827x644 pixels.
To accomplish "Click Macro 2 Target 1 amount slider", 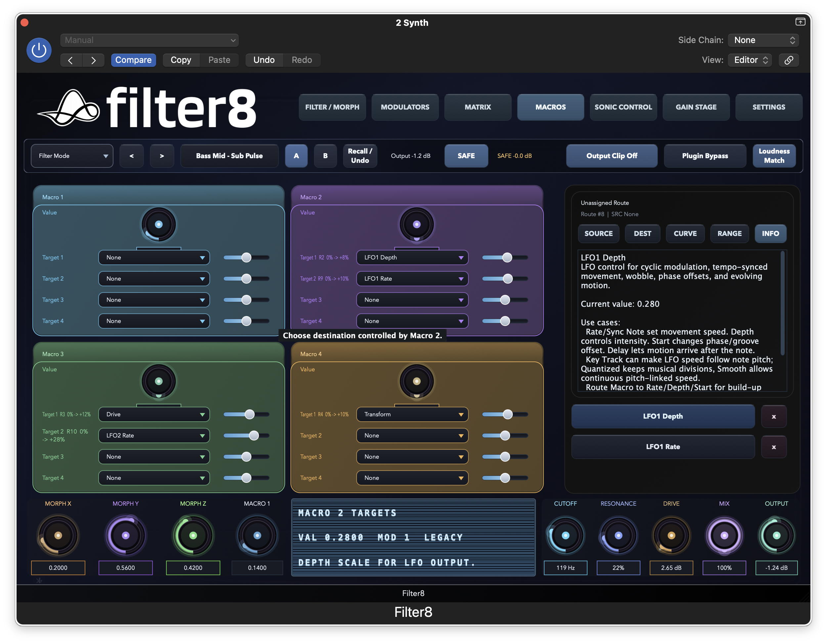I will [x=504, y=257].
